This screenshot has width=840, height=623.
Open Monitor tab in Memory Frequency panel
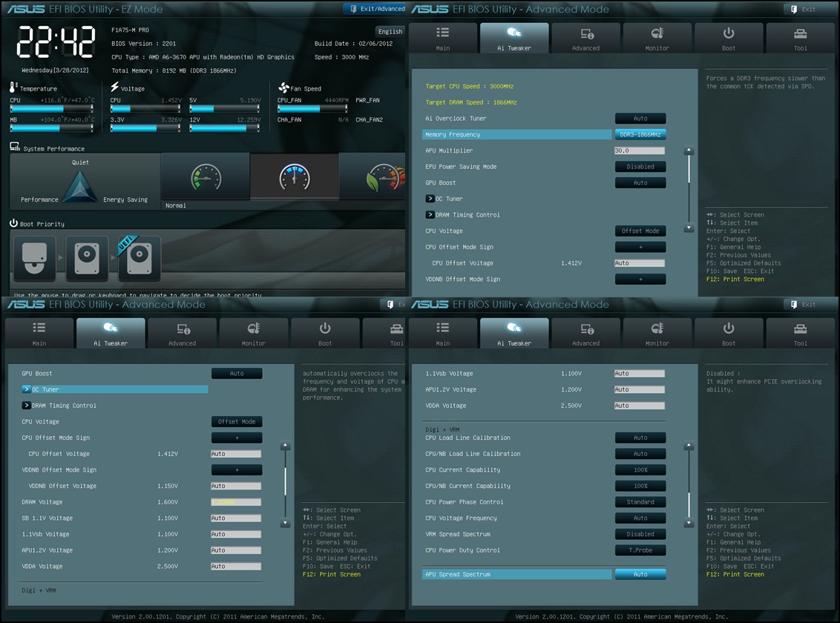(x=657, y=38)
